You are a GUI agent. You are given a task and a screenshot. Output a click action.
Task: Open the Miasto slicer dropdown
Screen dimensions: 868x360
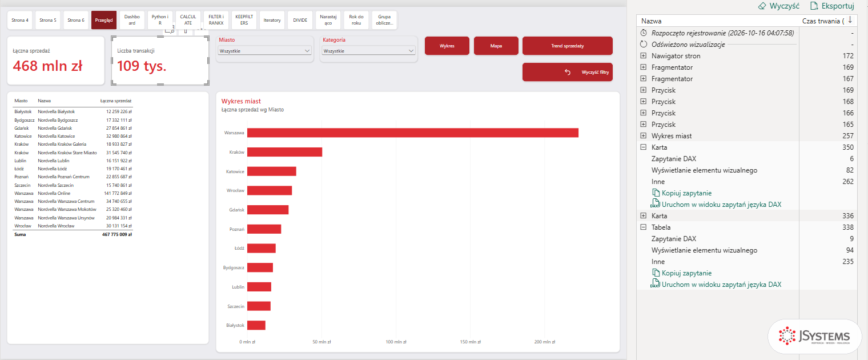(265, 51)
